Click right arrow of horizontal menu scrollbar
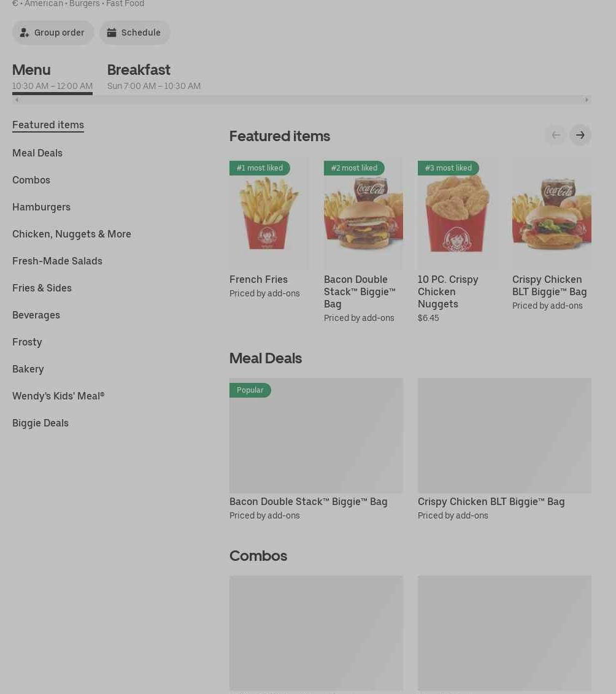616x694 pixels. pyautogui.click(x=587, y=100)
